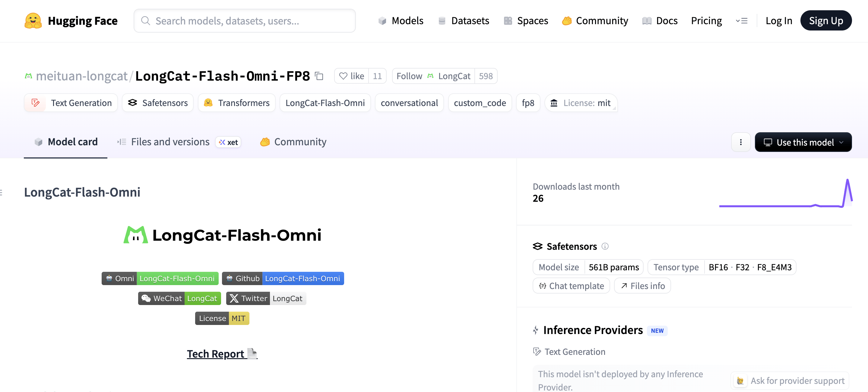Click the Safetensors info circle icon
Image resolution: width=868 pixels, height=392 pixels.
(x=605, y=246)
